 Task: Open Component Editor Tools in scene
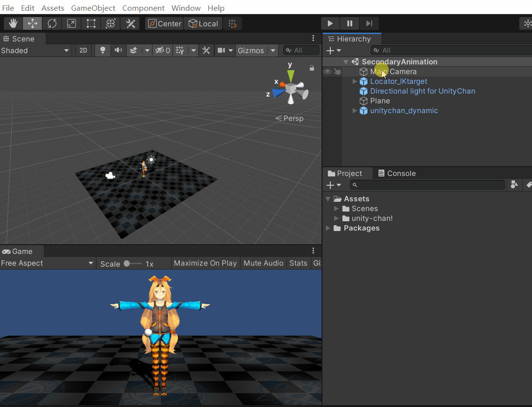[206, 51]
